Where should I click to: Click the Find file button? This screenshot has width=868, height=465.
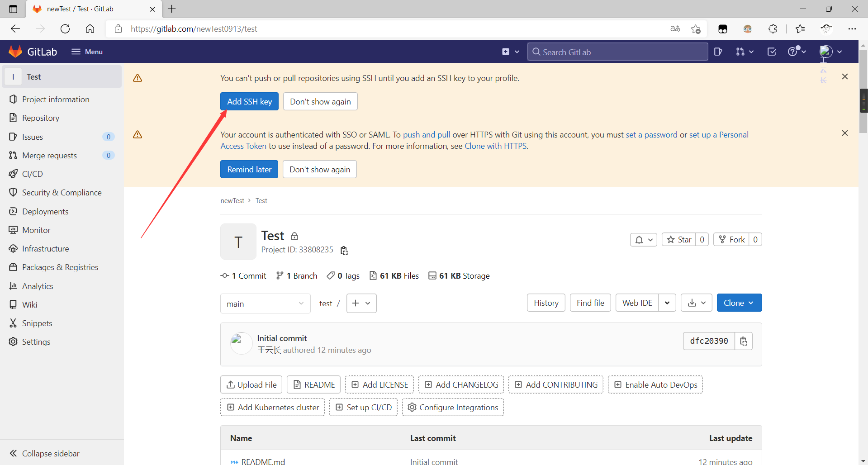(x=590, y=303)
